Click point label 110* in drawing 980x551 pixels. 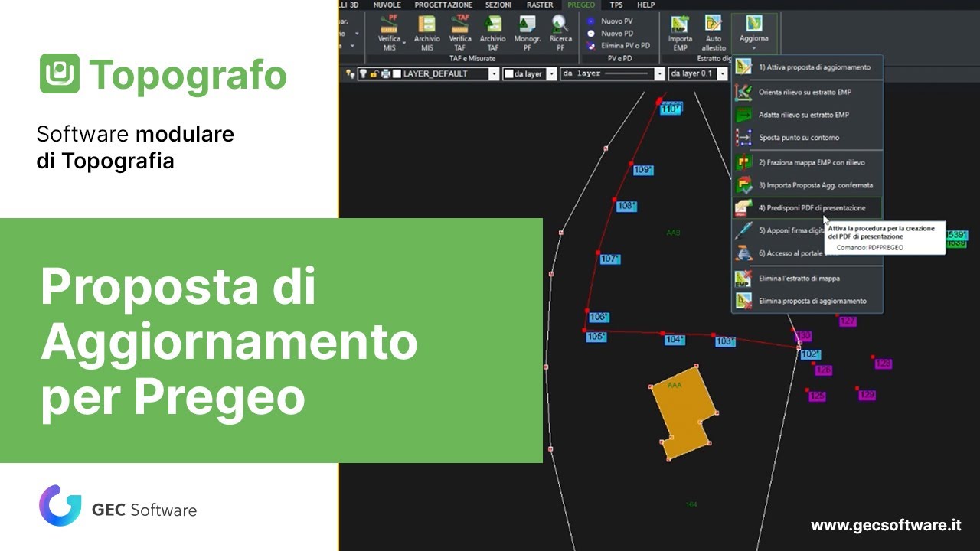point(671,109)
